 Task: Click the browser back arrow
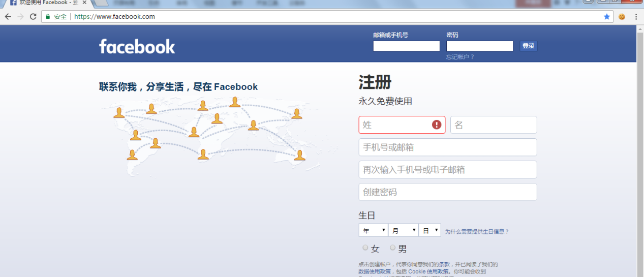click(x=8, y=17)
